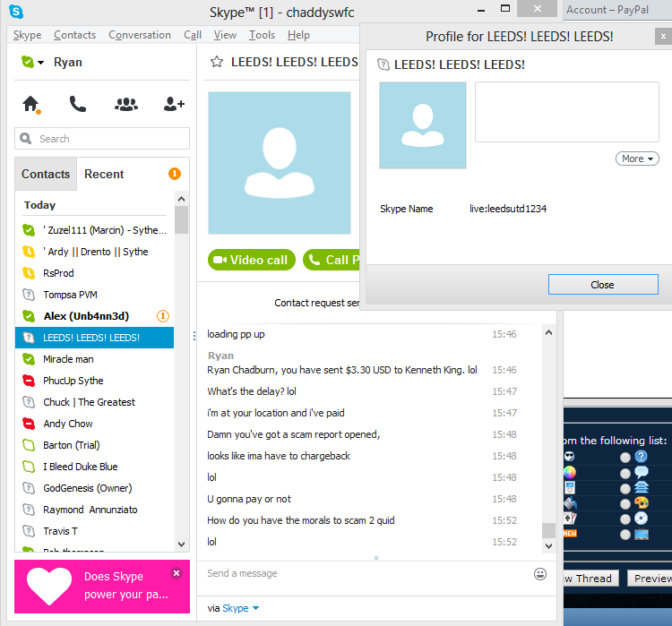Open the Skype menu

pyautogui.click(x=28, y=35)
